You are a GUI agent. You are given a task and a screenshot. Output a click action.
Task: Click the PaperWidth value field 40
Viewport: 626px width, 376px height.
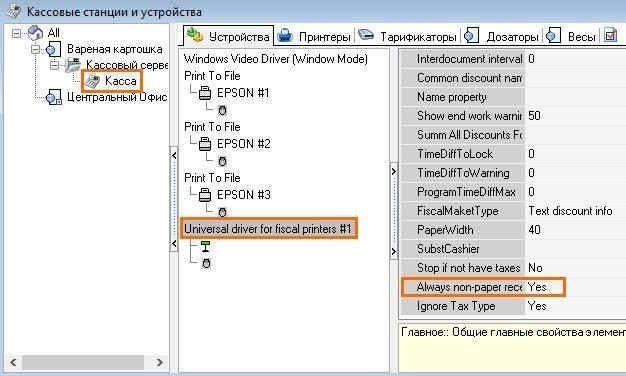tap(575, 230)
